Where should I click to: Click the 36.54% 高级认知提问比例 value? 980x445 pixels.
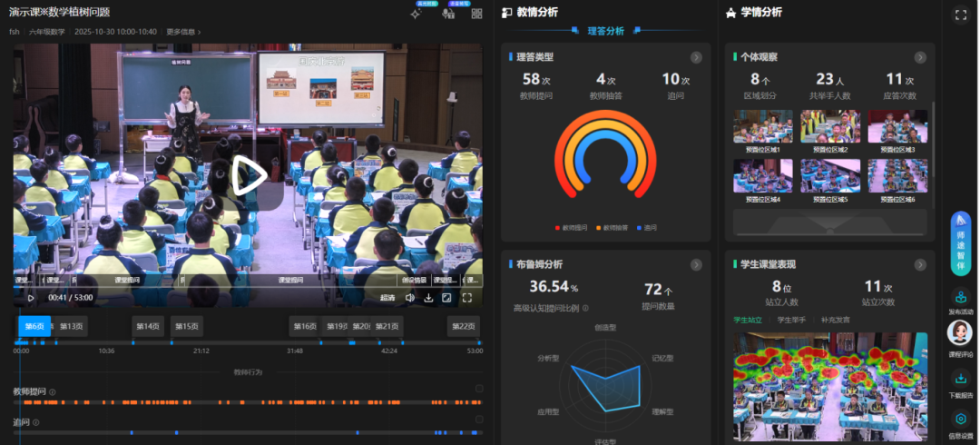pos(554,287)
